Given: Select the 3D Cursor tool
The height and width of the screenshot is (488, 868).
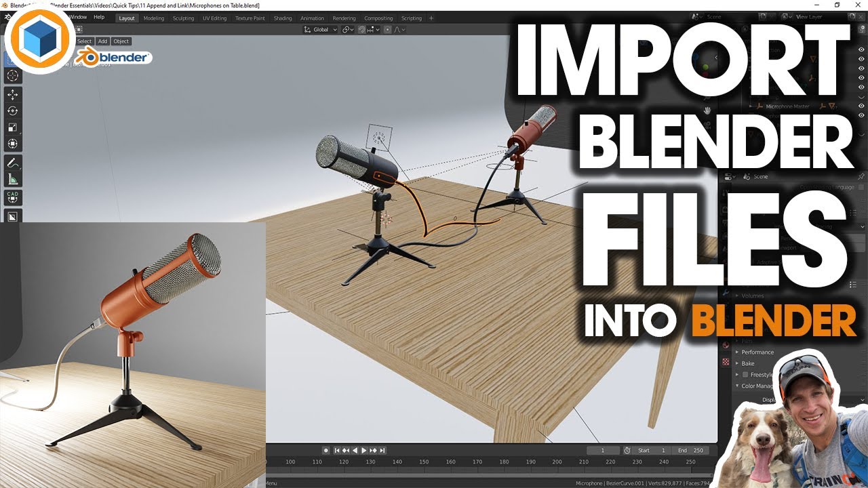Looking at the screenshot, I should tap(12, 75).
